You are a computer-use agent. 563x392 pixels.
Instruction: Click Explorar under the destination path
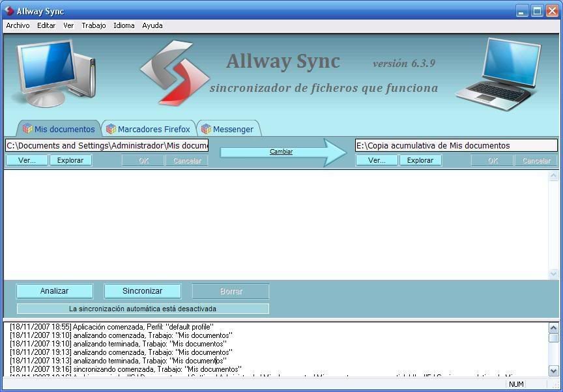coord(420,160)
